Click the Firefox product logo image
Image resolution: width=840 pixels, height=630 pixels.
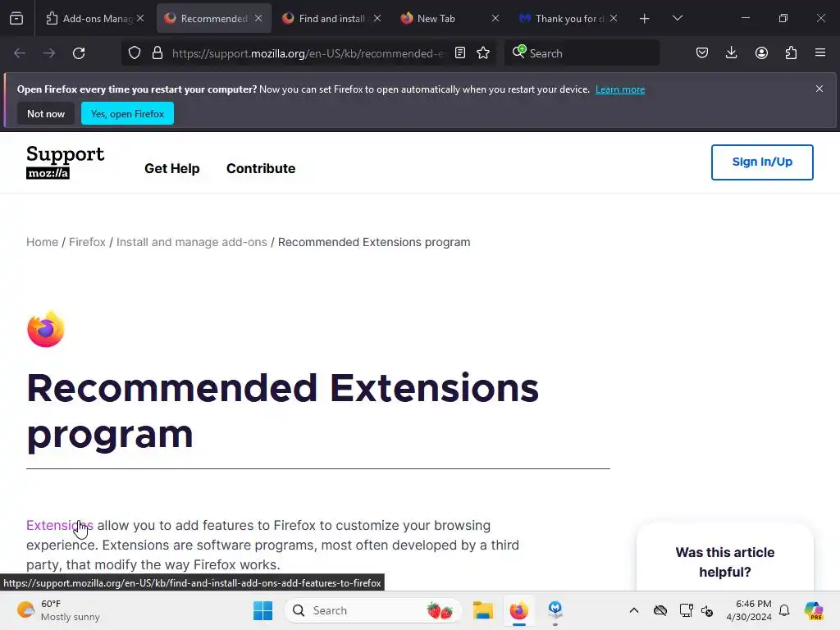point(46,329)
